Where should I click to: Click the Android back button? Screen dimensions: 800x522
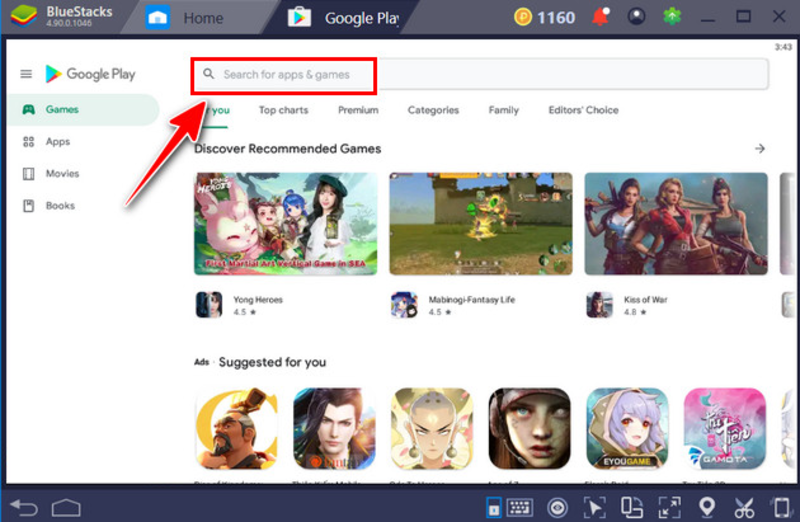click(24, 508)
